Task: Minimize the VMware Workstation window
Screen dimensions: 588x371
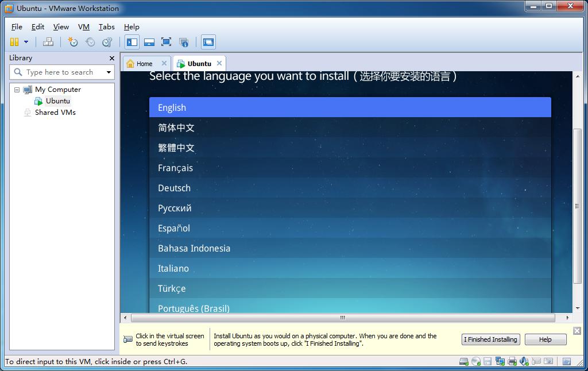Action: (x=533, y=6)
